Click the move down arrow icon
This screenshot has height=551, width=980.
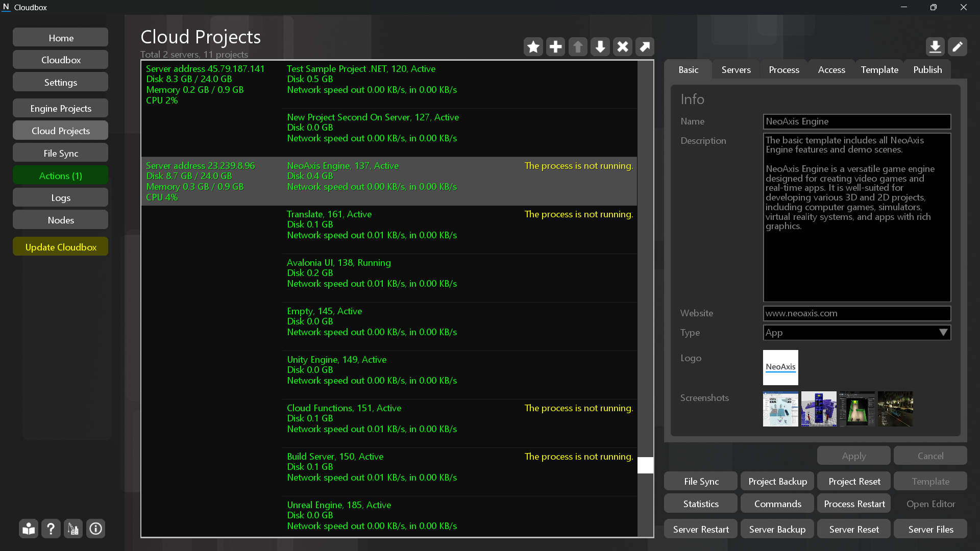click(x=600, y=47)
